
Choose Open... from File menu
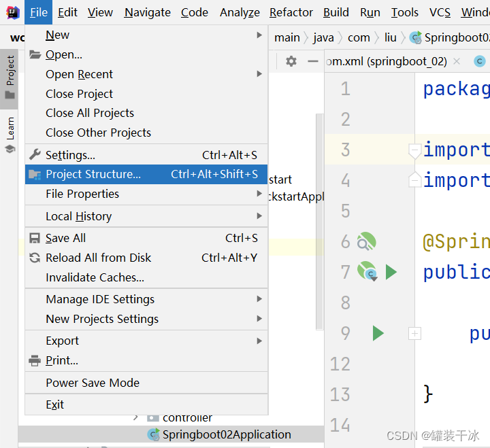click(146, 54)
